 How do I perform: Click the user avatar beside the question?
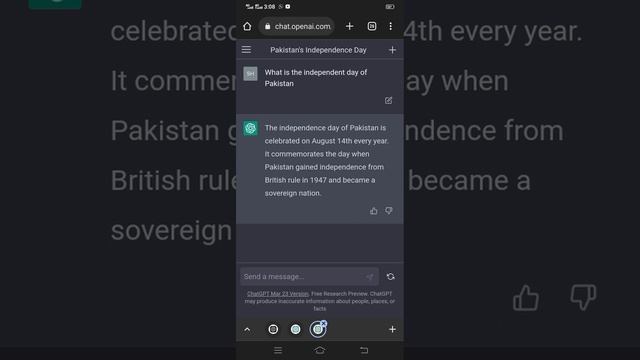(250, 74)
